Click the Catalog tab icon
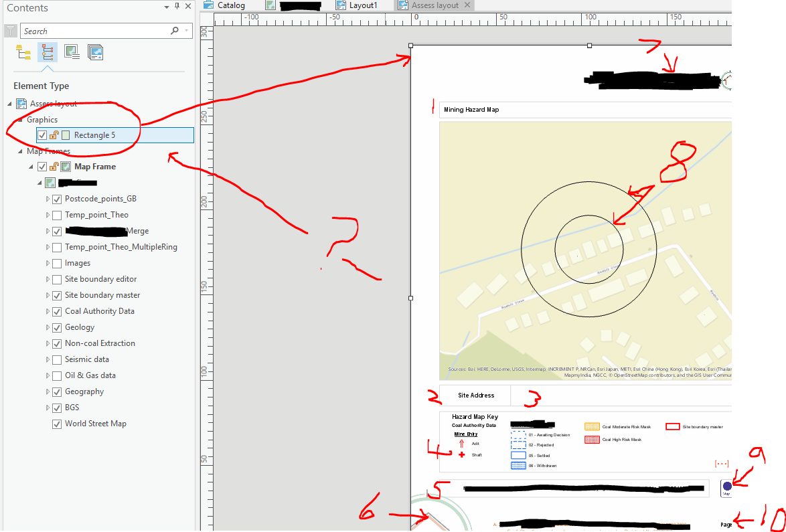 pos(208,5)
